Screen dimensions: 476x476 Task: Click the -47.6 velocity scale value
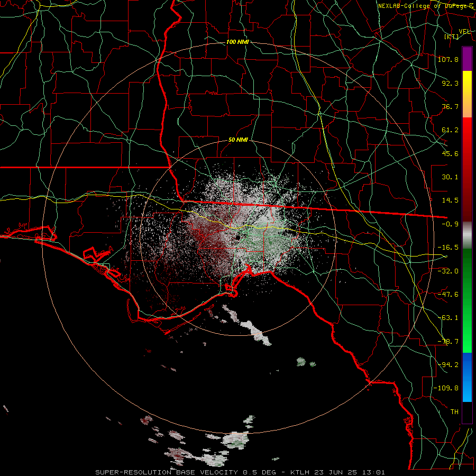tap(448, 295)
